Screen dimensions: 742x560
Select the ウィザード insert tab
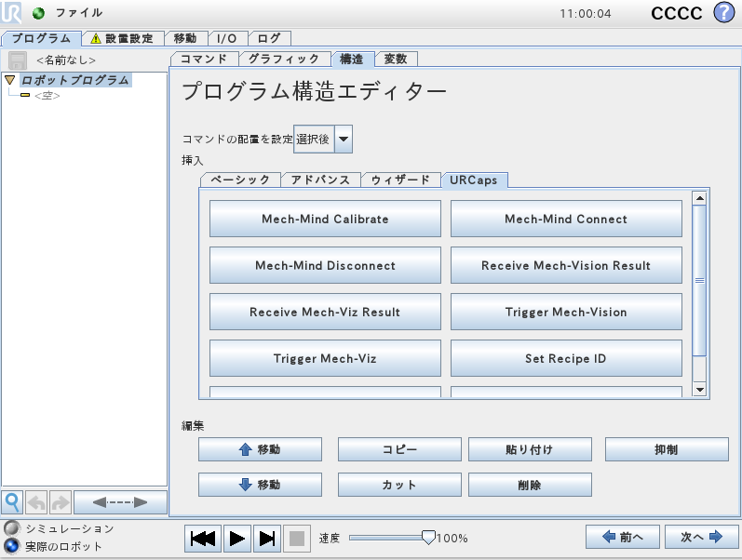[400, 180]
